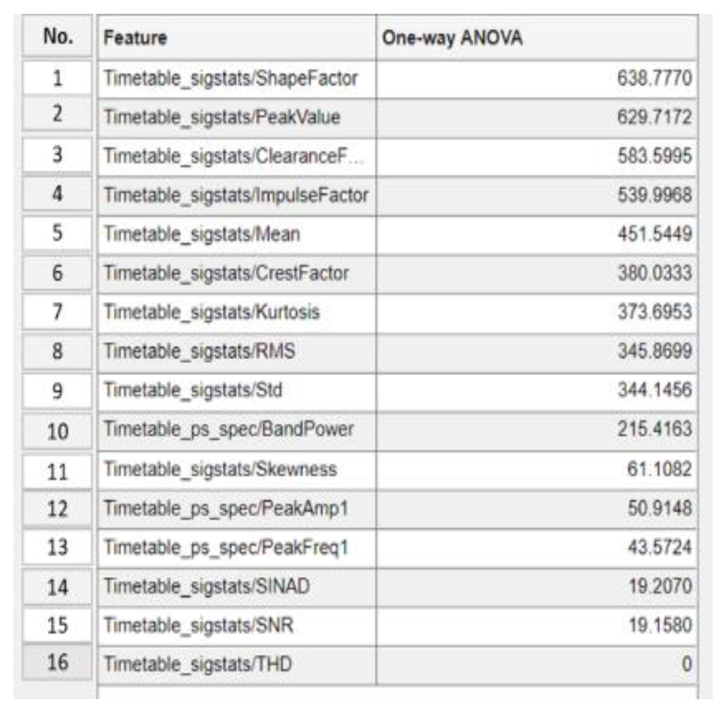Click the ANOVA score 638.7770

click(654, 79)
